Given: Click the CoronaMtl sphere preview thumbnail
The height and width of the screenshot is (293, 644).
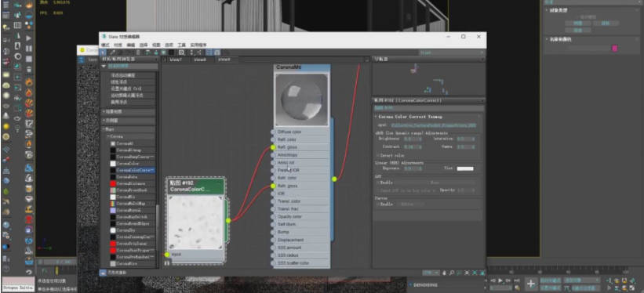Looking at the screenshot, I should point(301,99).
